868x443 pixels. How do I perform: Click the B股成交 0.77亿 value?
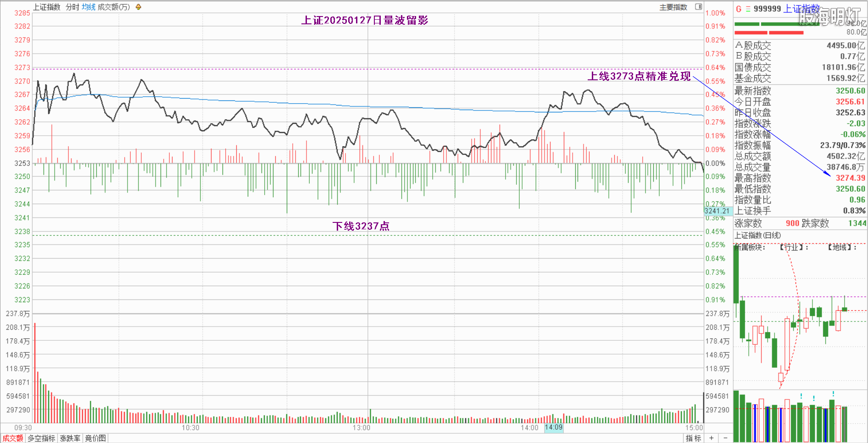852,56
